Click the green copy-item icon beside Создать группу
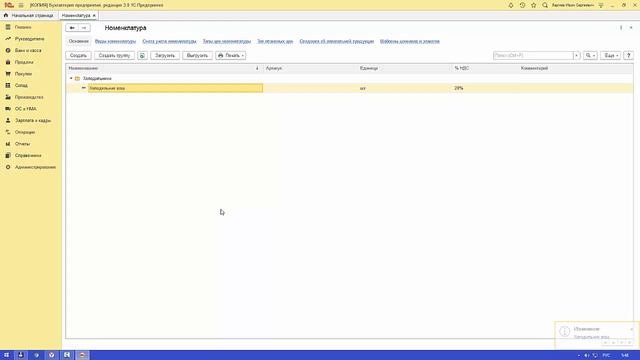This screenshot has width=640, height=360. [142, 55]
